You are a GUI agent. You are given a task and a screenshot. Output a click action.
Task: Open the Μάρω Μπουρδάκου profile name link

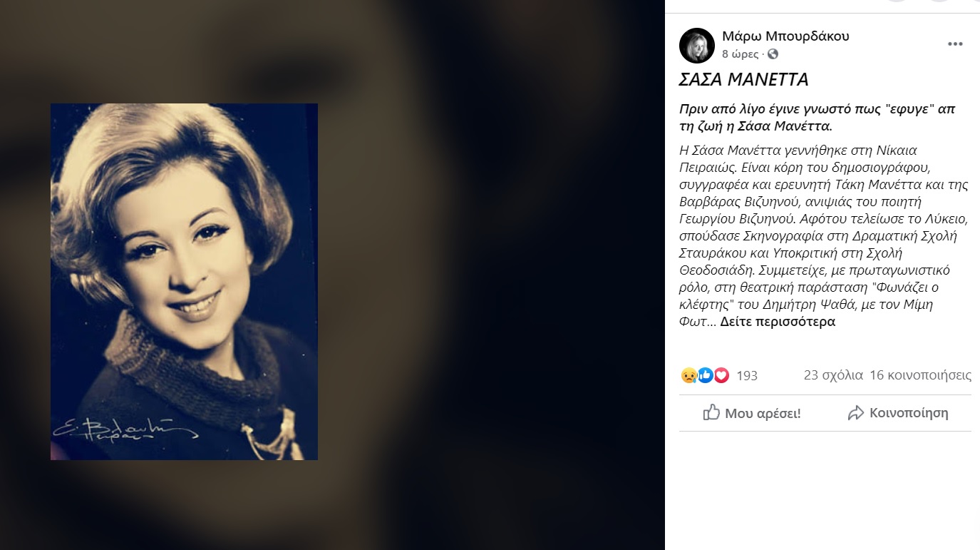click(x=785, y=36)
